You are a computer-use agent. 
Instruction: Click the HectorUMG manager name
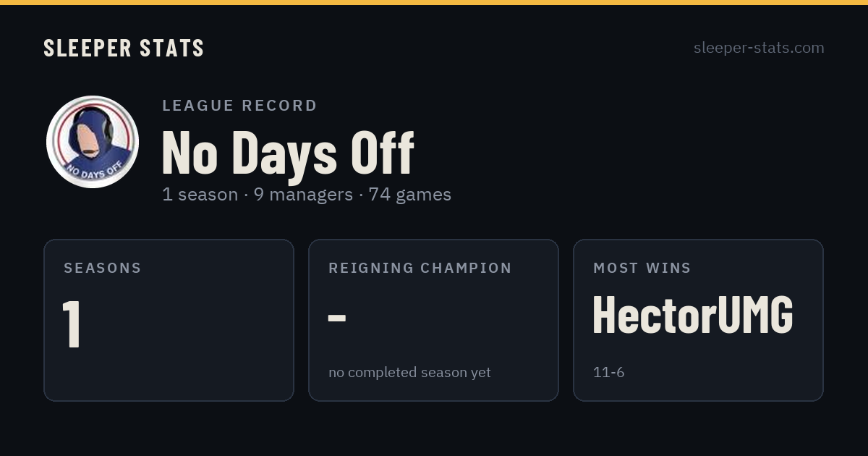(693, 316)
